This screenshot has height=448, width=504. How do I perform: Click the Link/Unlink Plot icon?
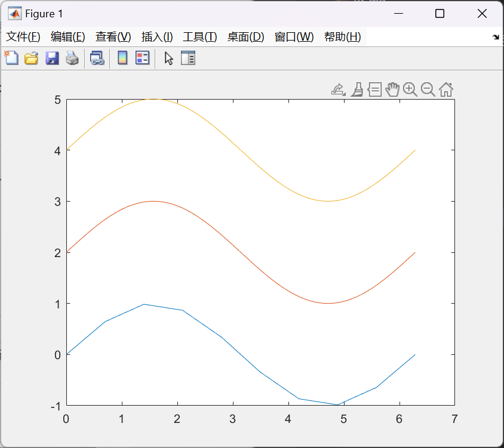(97, 58)
